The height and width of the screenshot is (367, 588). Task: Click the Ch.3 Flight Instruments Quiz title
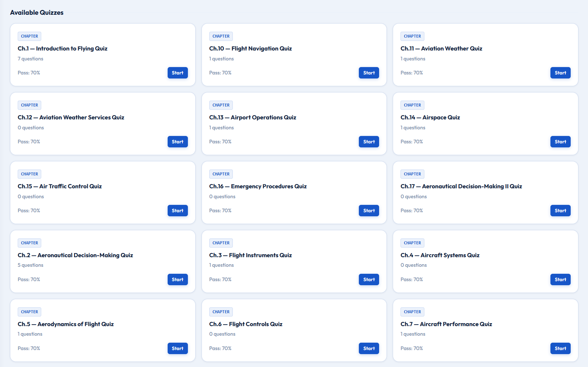(x=250, y=255)
